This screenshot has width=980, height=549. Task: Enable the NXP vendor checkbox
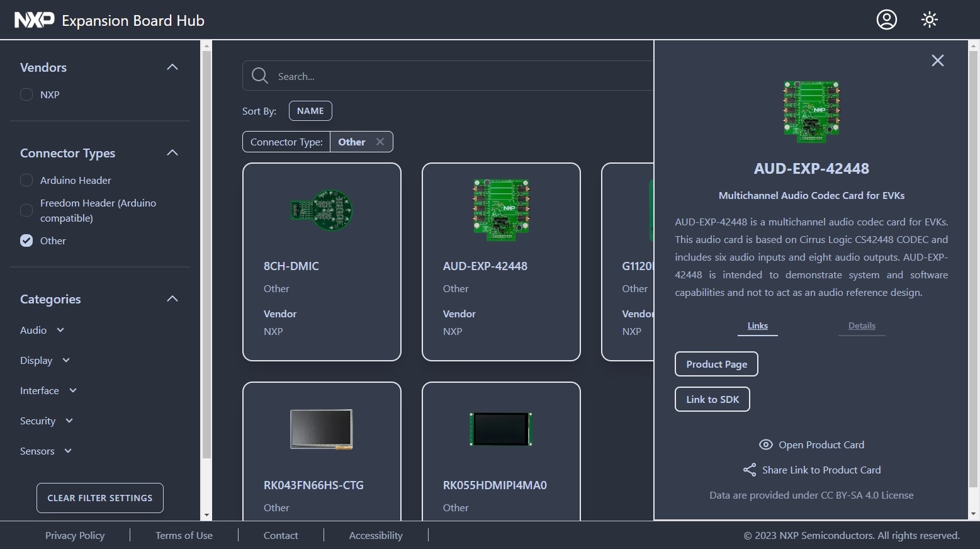(x=26, y=94)
